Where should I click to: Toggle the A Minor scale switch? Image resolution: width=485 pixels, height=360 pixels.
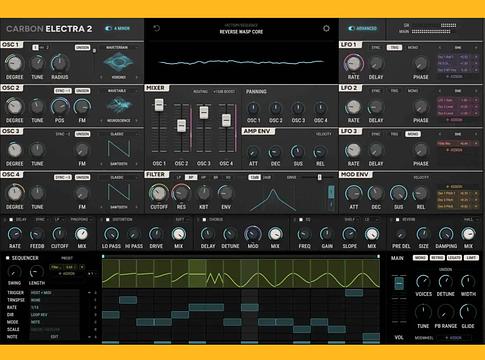pos(108,29)
